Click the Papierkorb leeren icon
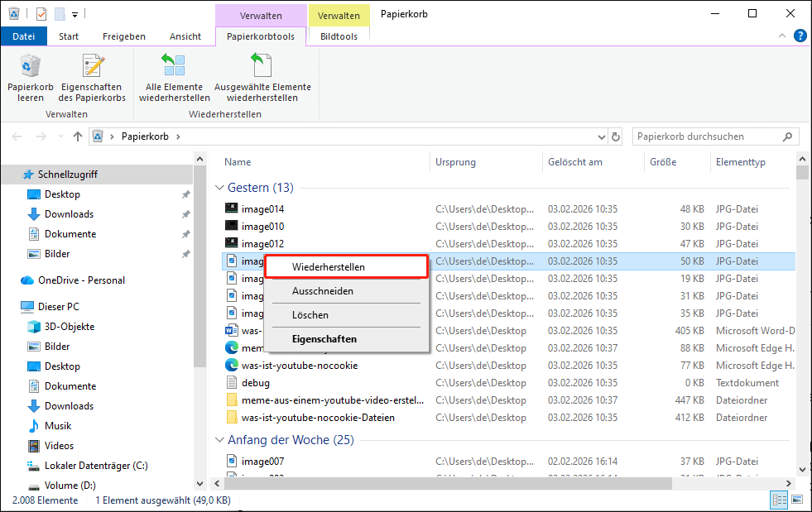The width and height of the screenshot is (812, 512). pyautogui.click(x=31, y=67)
